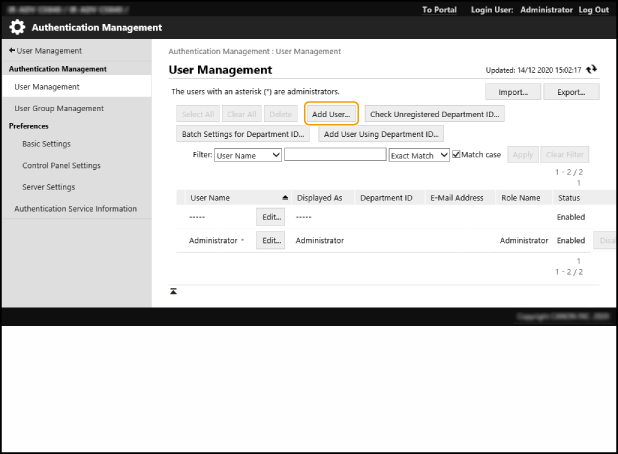This screenshot has width=618, height=454.
Task: Go to Control Panel Settings
Action: click(x=61, y=165)
